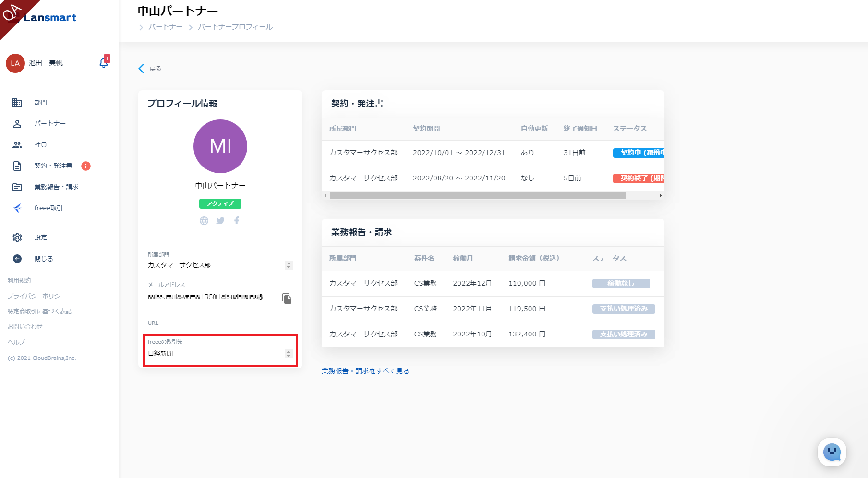Click the back chevron icon
The image size is (868, 478).
point(141,69)
